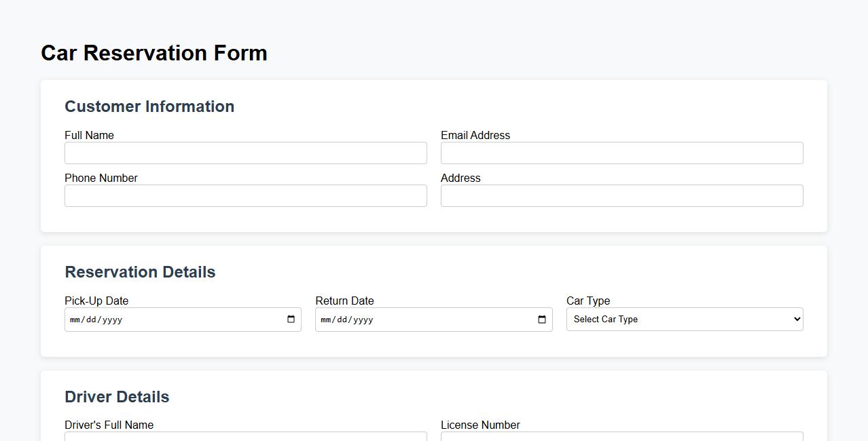Click the Car Type label

588,301
